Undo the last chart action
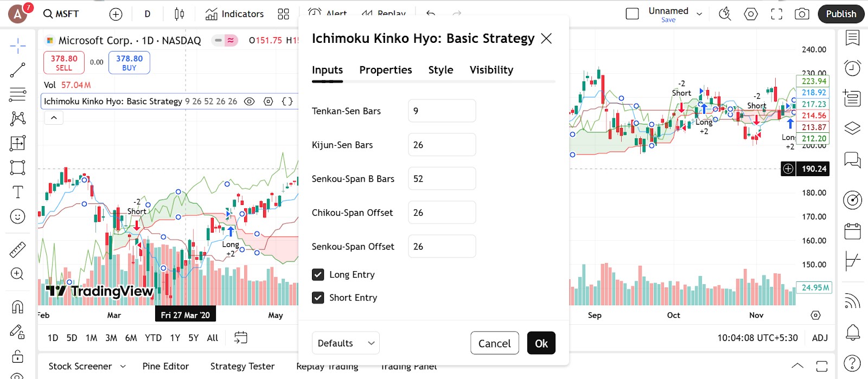 pos(431,14)
